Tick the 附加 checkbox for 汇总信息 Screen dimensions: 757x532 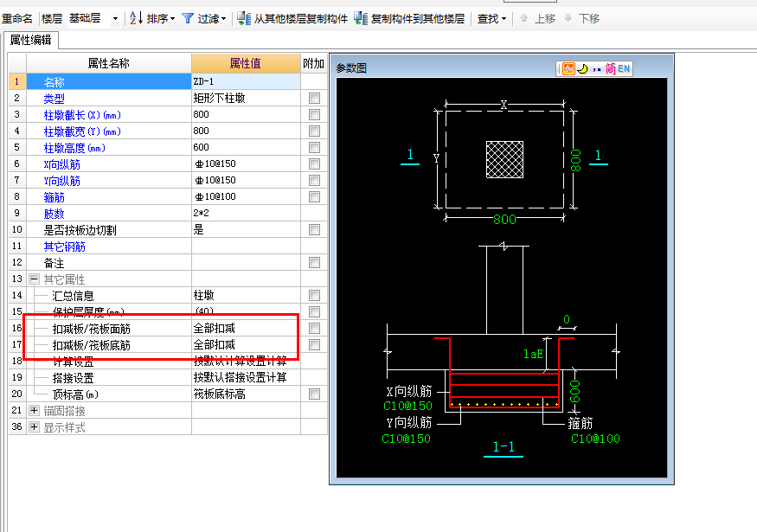click(314, 296)
